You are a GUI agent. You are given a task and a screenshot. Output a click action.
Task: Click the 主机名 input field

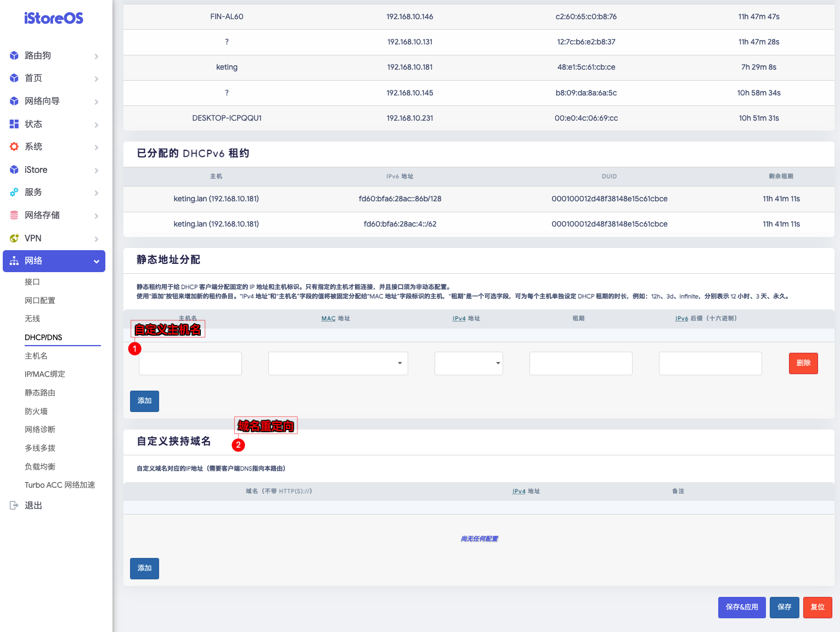pyautogui.click(x=190, y=363)
